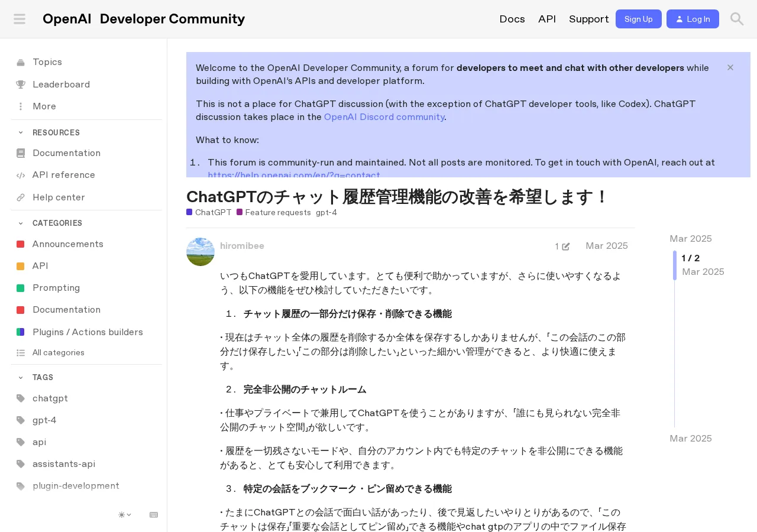757x532 pixels.
Task: Click the 1 / 2 timeline position
Action: [x=691, y=258]
